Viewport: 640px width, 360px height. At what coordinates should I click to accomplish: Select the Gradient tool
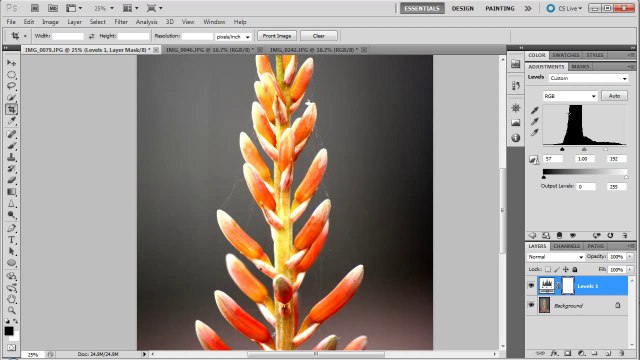coord(11,192)
